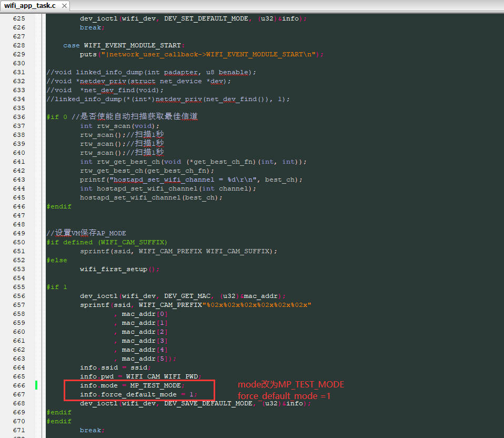Click the rtw_scan() call on line 639
This screenshot has width=504, height=438.
(122, 144)
